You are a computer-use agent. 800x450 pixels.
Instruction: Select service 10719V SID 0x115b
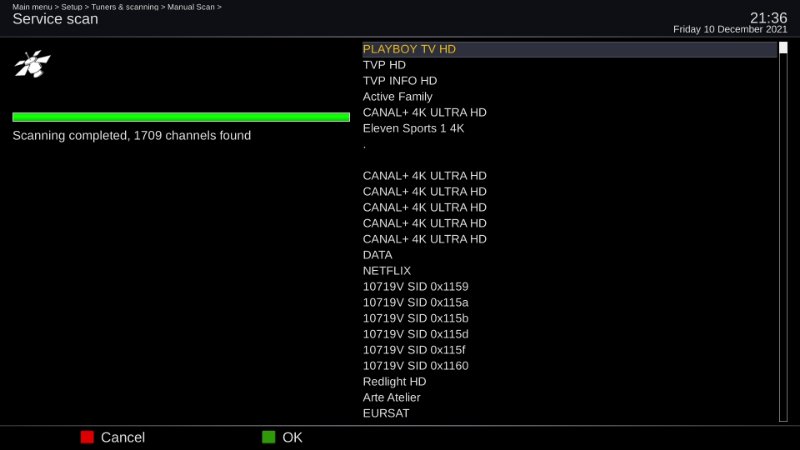(569, 318)
